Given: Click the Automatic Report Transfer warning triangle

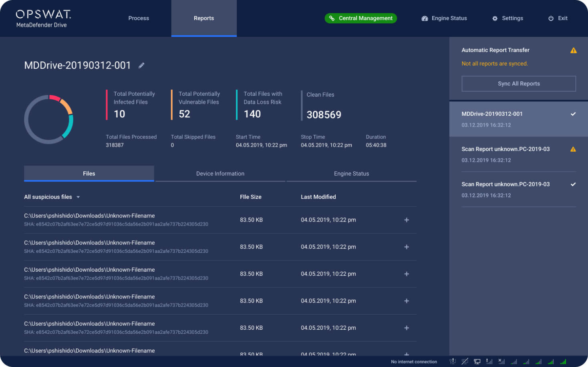Looking at the screenshot, I should pyautogui.click(x=573, y=50).
